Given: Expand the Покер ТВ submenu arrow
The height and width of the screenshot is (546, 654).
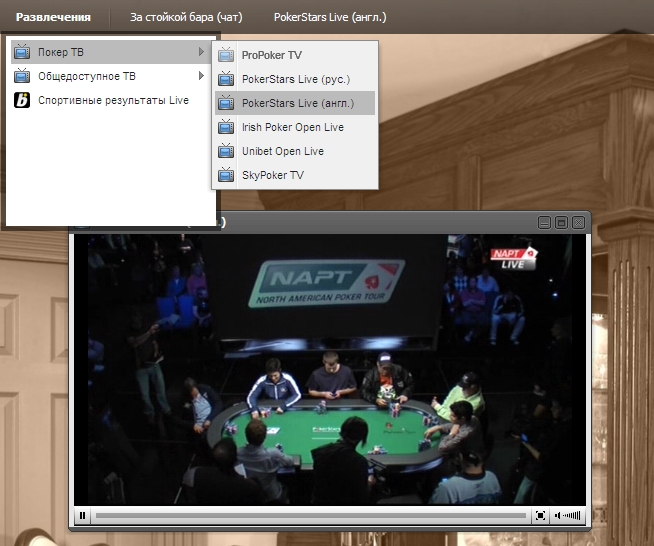Looking at the screenshot, I should (201, 52).
